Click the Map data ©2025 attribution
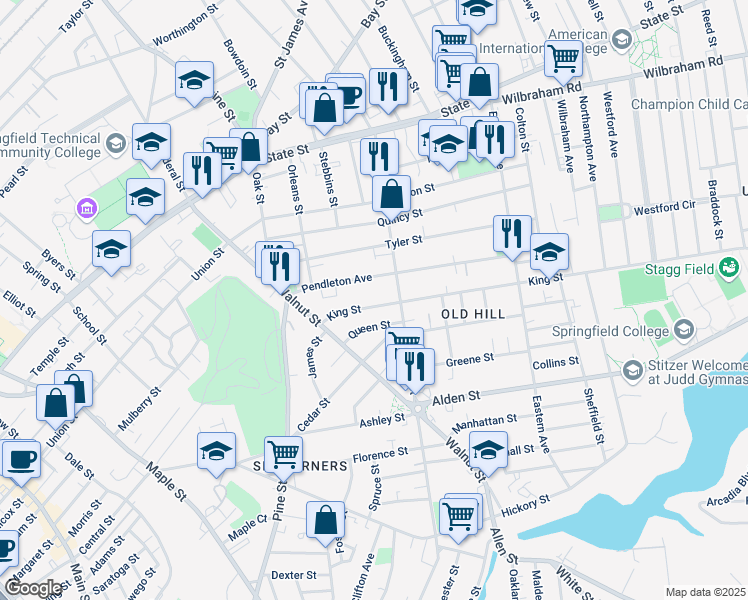 pos(705,592)
